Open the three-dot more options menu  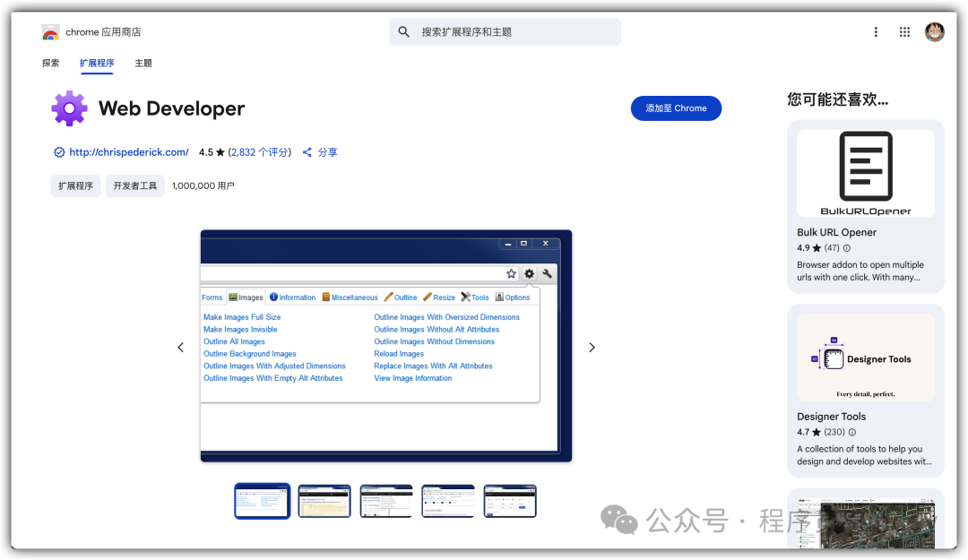pos(876,32)
